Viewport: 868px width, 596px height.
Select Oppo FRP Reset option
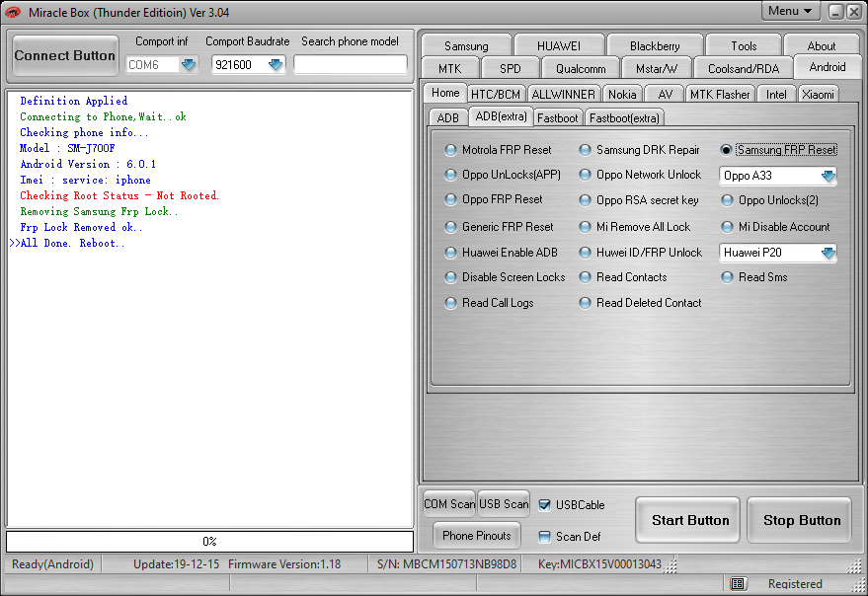click(x=450, y=199)
